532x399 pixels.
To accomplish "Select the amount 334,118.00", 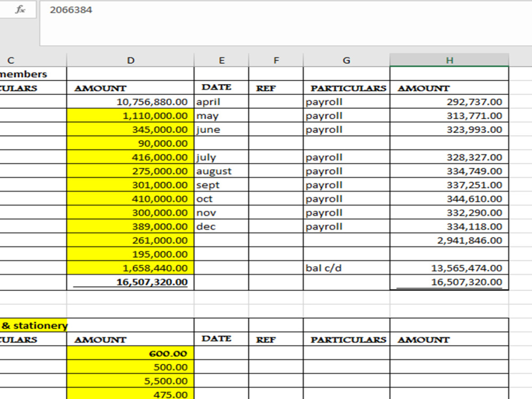I will pos(449,227).
